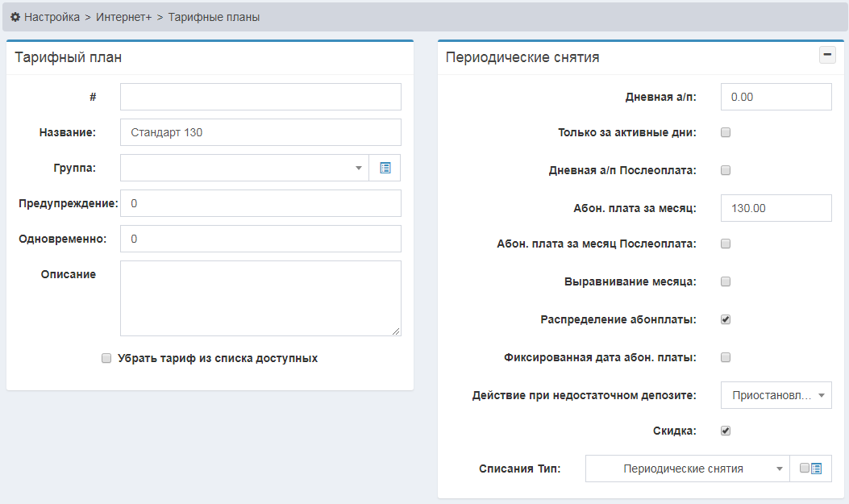Image resolution: width=849 pixels, height=504 pixels.
Task: Focus the Название field with Стандарт 130
Action: (x=260, y=132)
